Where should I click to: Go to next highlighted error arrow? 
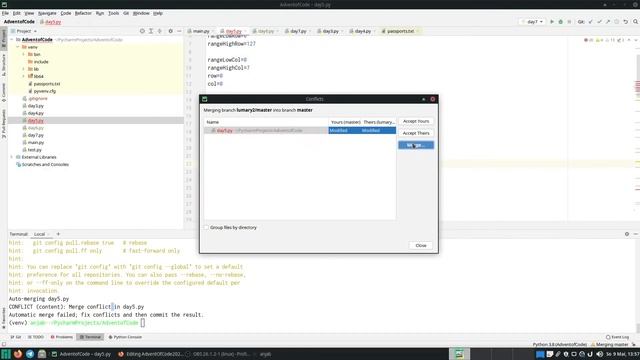[x=636, y=40]
